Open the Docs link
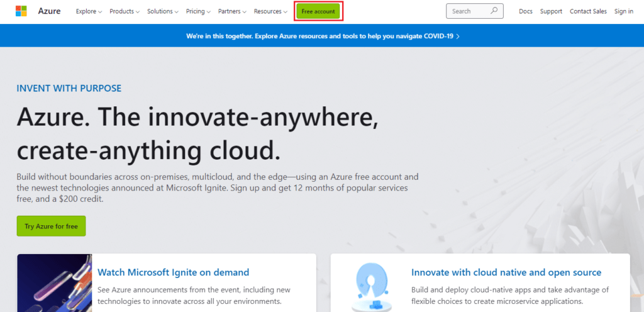644x312 pixels. [525, 11]
